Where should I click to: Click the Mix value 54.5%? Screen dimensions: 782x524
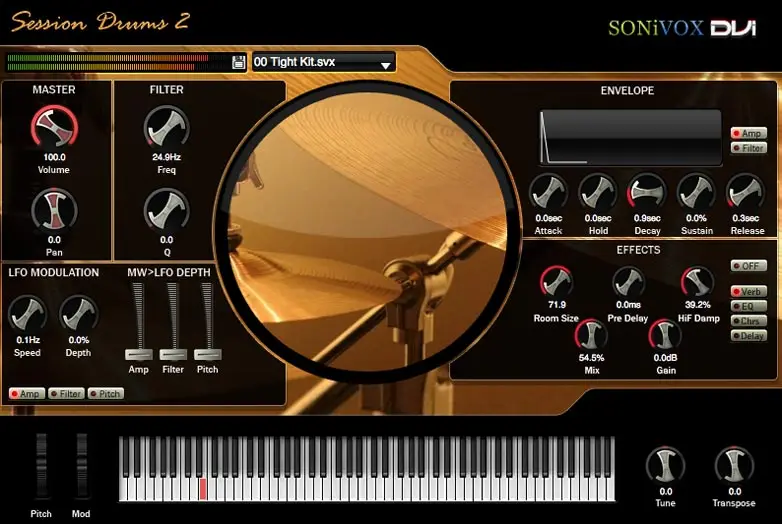[x=591, y=357]
